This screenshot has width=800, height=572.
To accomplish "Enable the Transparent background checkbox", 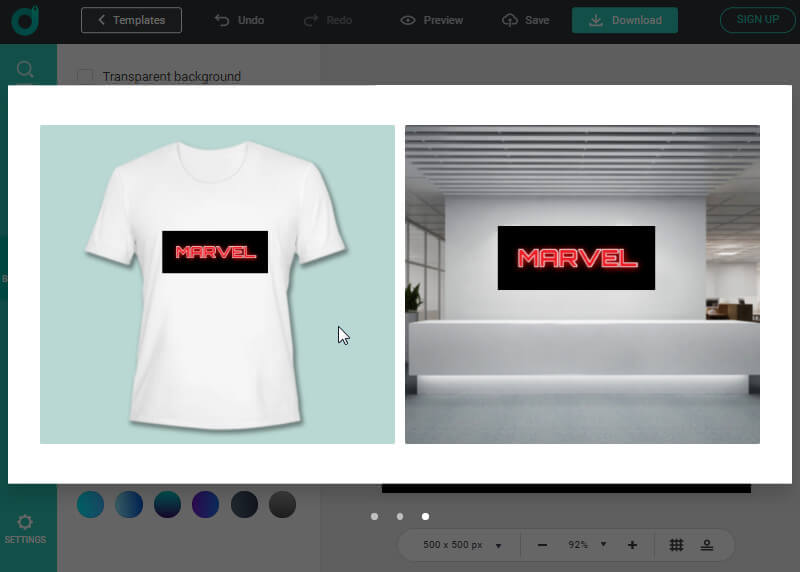I will coord(85,76).
